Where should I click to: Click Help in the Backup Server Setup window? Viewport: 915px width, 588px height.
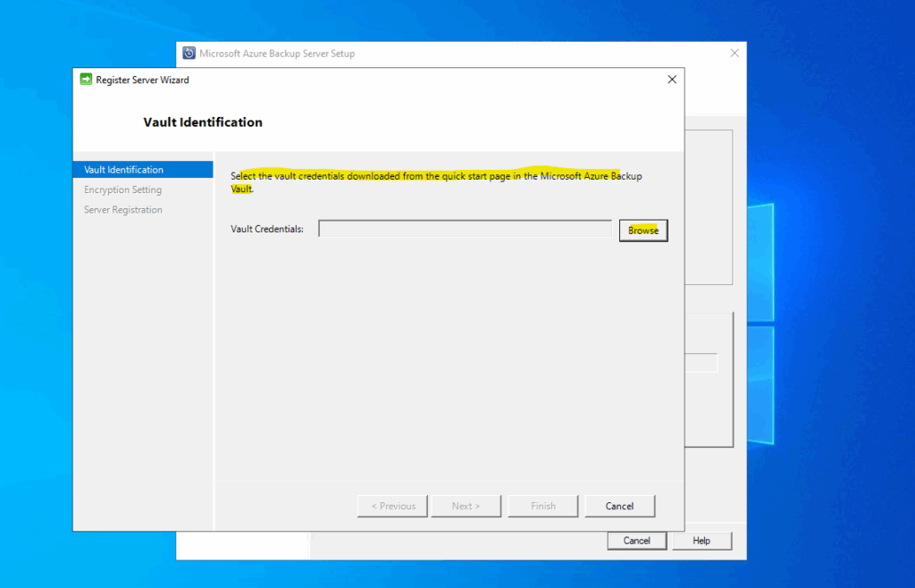click(x=702, y=541)
